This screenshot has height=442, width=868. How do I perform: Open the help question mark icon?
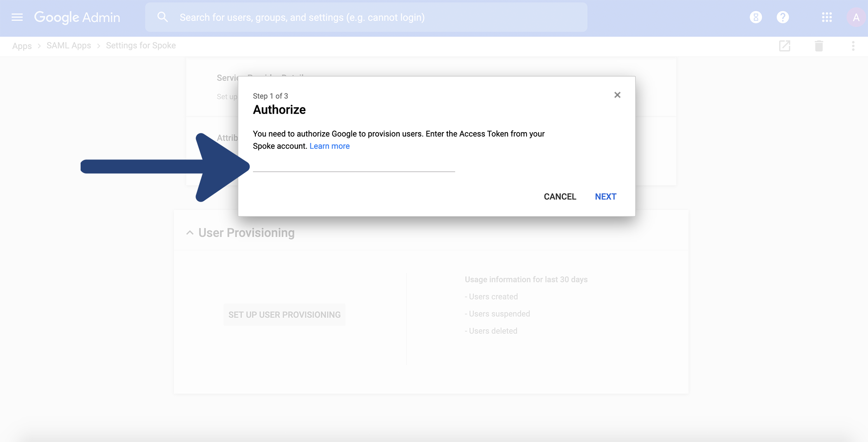[x=782, y=17]
